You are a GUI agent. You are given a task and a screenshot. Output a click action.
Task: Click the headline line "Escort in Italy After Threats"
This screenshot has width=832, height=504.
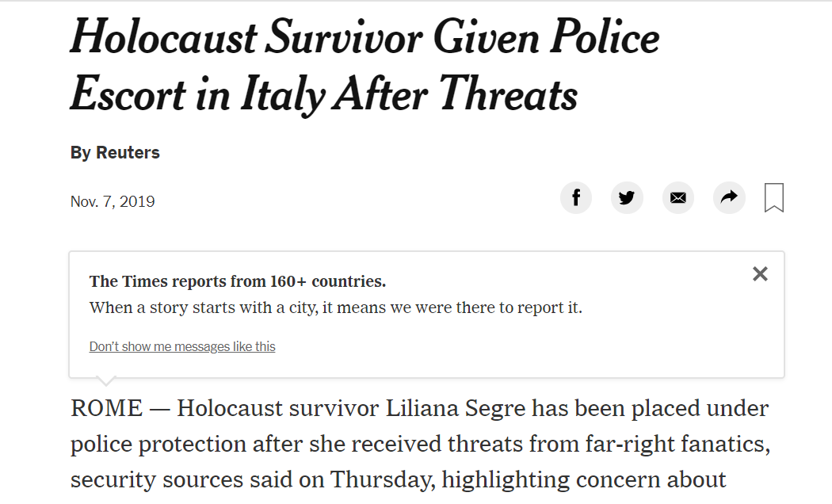pos(323,94)
